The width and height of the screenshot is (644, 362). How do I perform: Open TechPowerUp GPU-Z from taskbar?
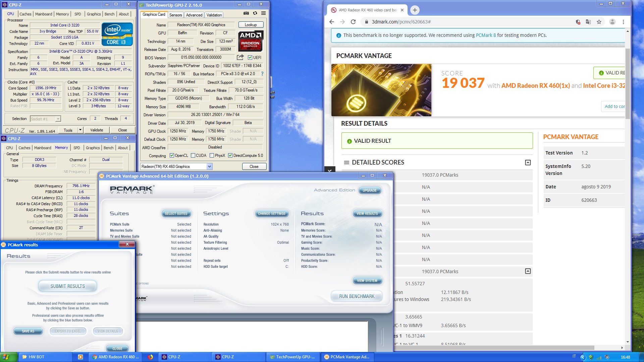pyautogui.click(x=293, y=357)
